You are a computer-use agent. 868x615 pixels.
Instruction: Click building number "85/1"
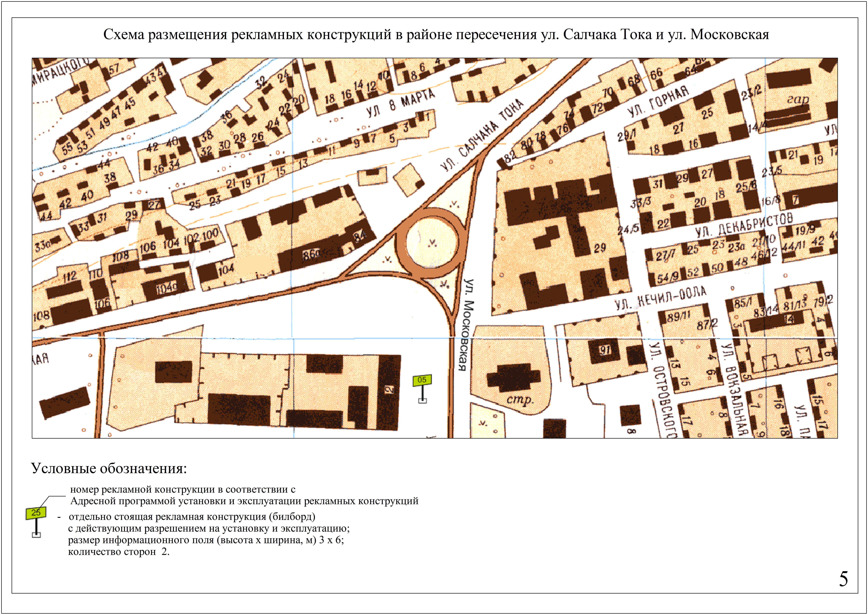click(743, 303)
